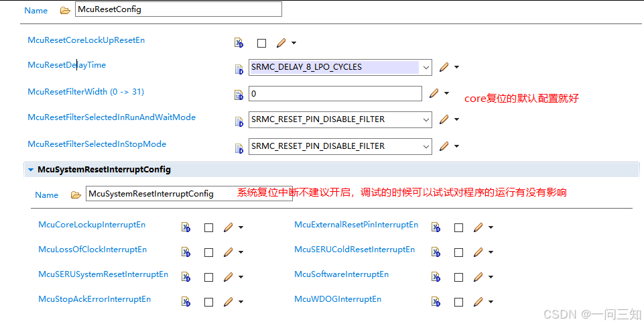Click the pencil edit icon for McuSERUSystemResetInterruptEn
The width and height of the screenshot is (644, 326).
229,277
